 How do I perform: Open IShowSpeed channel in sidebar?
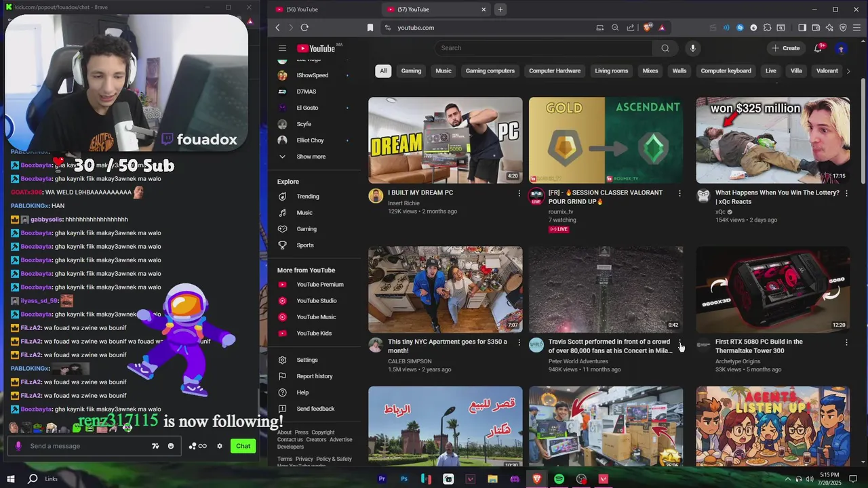coord(313,75)
